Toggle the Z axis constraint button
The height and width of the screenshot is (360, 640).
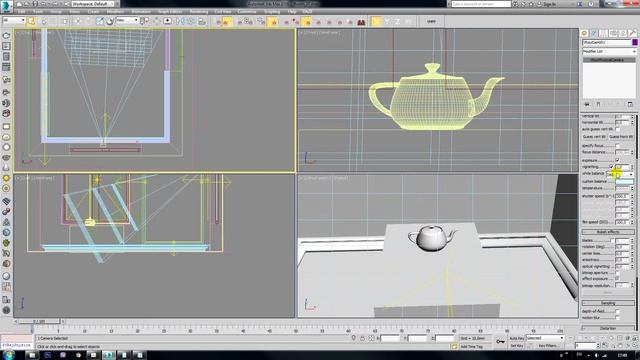click(x=397, y=21)
